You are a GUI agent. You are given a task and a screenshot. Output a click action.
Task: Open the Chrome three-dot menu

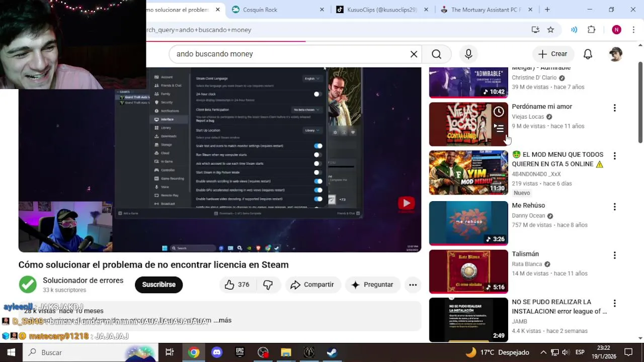634,30
